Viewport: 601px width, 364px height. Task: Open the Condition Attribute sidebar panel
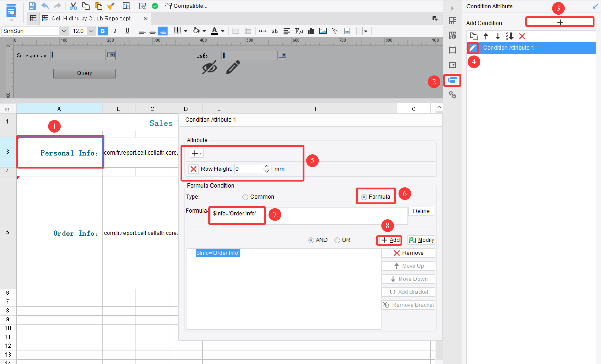(452, 81)
